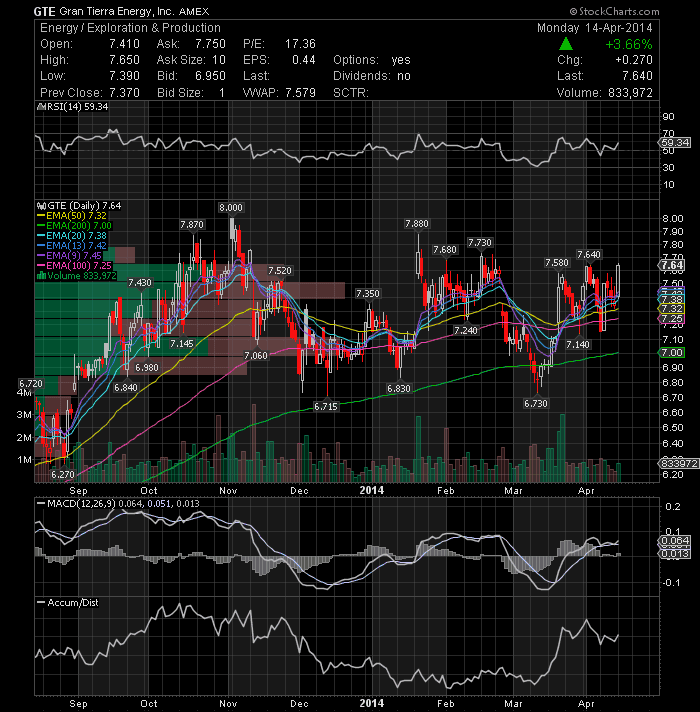Image resolution: width=700 pixels, height=712 pixels.
Task: Click the 0.064 MACD axis value tag
Action: (675, 540)
